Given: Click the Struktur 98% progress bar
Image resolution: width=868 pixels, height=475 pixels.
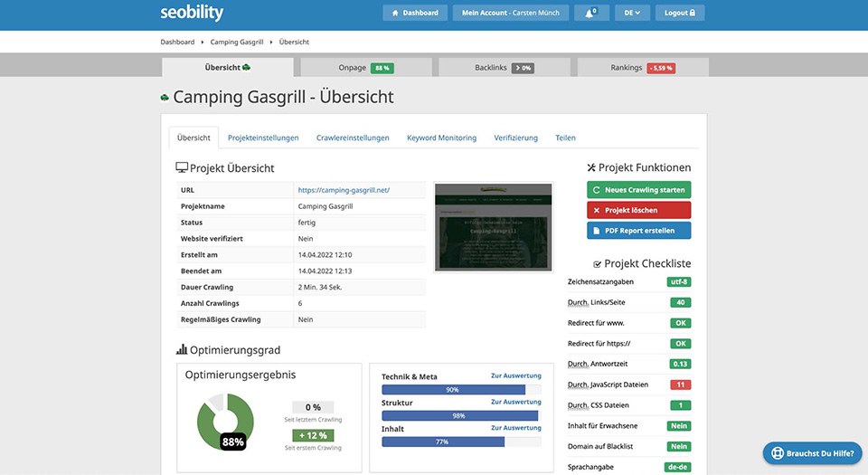Looking at the screenshot, I should click(461, 416).
